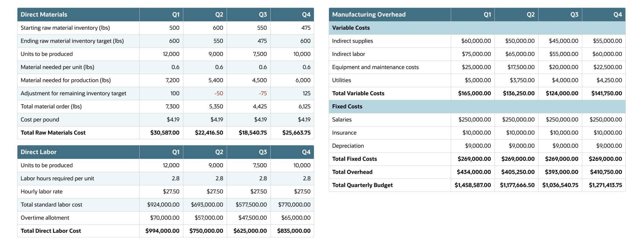Click the Total Raw Materials Cost label
The height and width of the screenshot is (245, 644).
(53, 133)
